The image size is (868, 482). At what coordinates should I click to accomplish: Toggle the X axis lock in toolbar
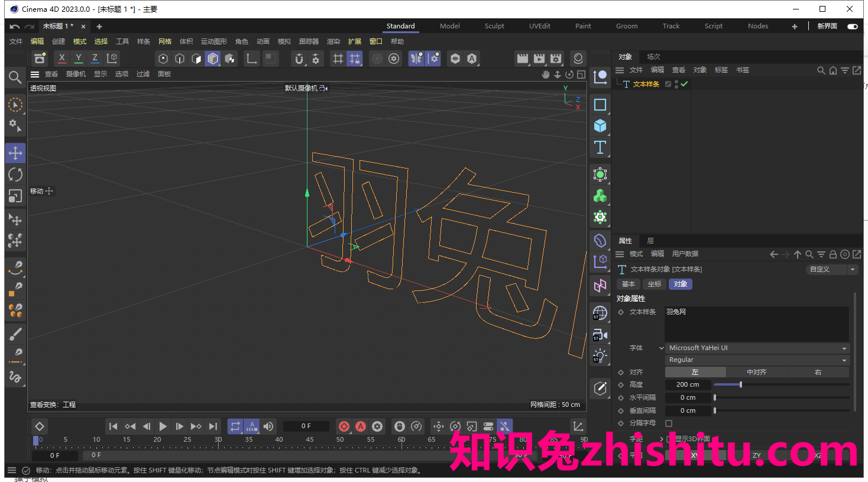coord(61,59)
